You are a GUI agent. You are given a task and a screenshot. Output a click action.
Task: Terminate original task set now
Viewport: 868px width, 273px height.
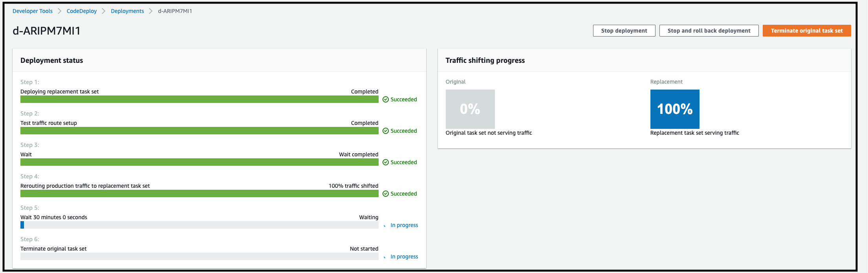point(807,31)
